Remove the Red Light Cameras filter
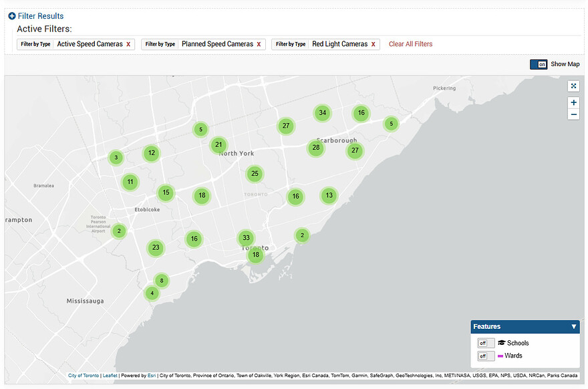 tap(373, 44)
